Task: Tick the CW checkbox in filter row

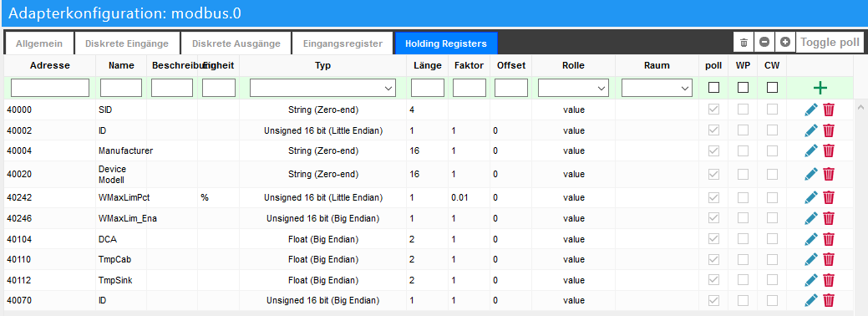Action: (772, 88)
